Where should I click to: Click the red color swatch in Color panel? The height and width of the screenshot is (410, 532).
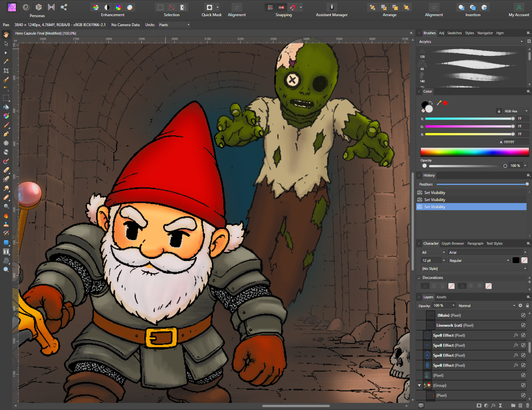tap(445, 103)
